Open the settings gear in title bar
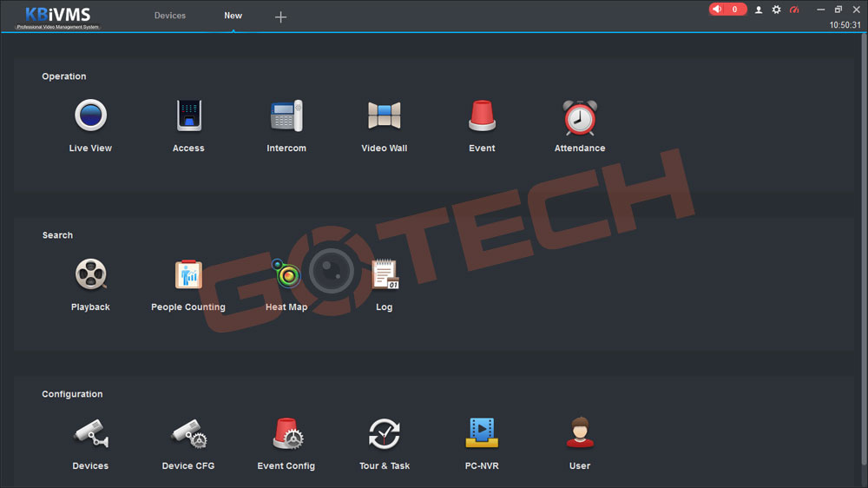 pyautogui.click(x=776, y=10)
